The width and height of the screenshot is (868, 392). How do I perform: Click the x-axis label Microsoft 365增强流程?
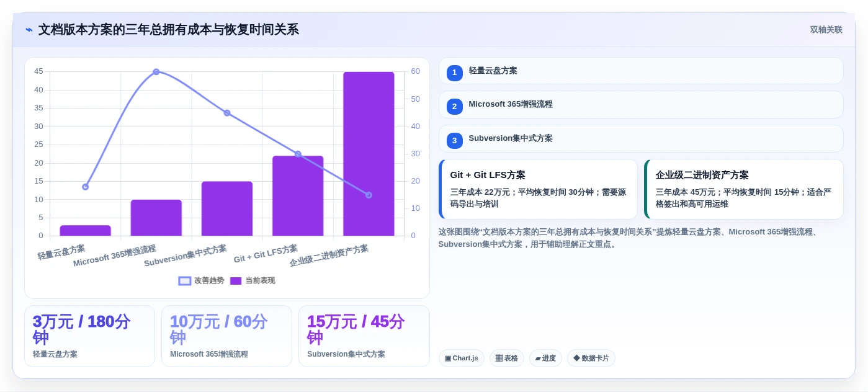coord(115,256)
